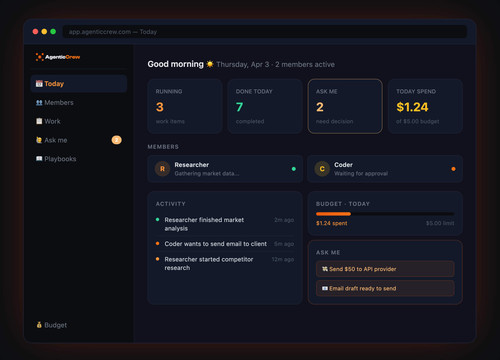Open the Today sidebar item
The image size is (500, 360).
tap(79, 84)
